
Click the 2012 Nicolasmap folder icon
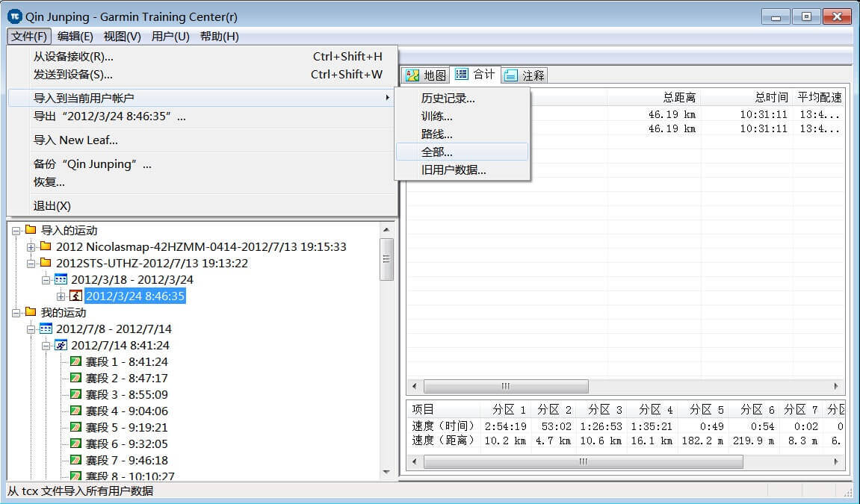(46, 246)
